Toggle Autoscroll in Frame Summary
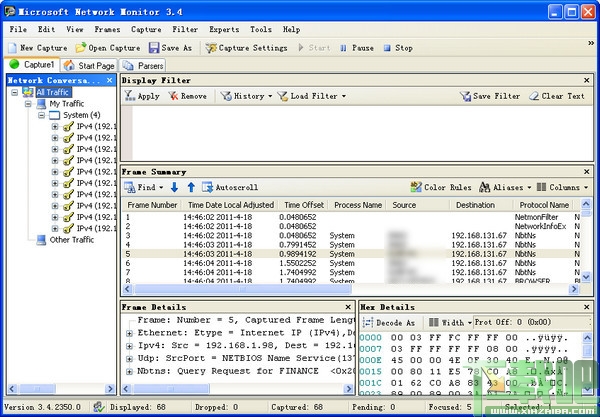Viewport: 600px width, 417px height. [230, 187]
